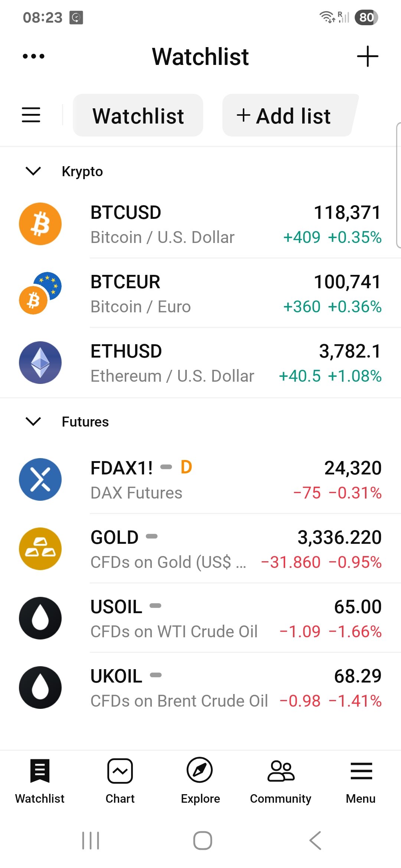
Task: Tap the side edge panel handle
Action: (398, 185)
